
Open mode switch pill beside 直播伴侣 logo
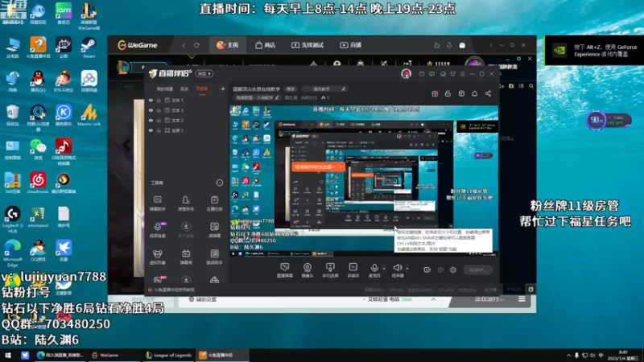pyautogui.click(x=204, y=73)
